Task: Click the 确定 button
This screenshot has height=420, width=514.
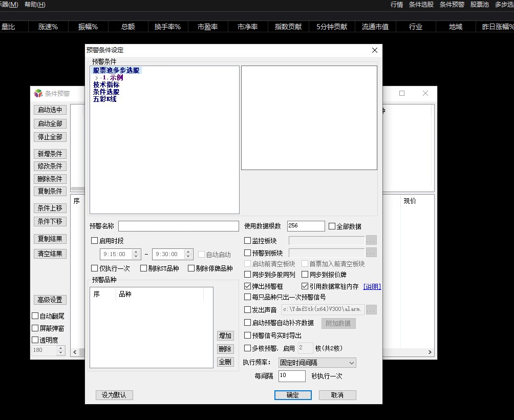Action: (x=293, y=395)
